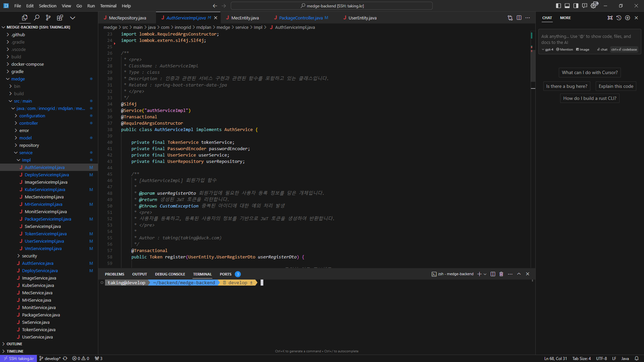644x362 pixels.
Task: Select the PORTS tab in bottom panel
Action: pyautogui.click(x=226, y=274)
